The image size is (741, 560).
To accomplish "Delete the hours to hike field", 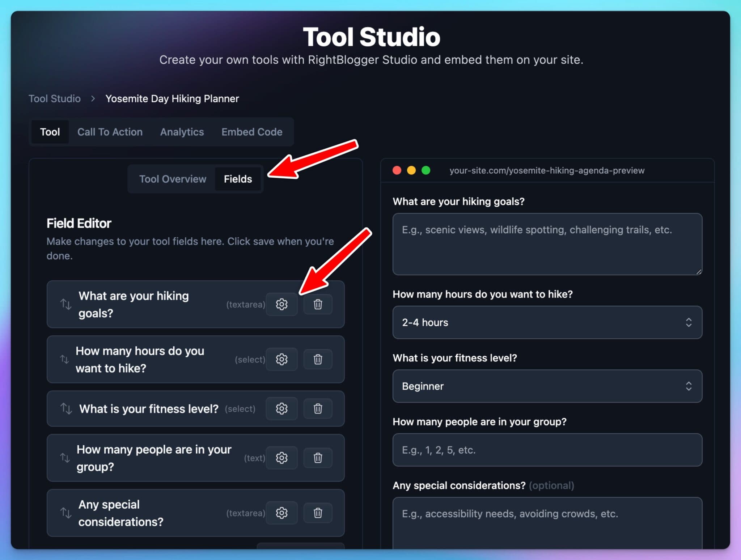I will [x=318, y=359].
